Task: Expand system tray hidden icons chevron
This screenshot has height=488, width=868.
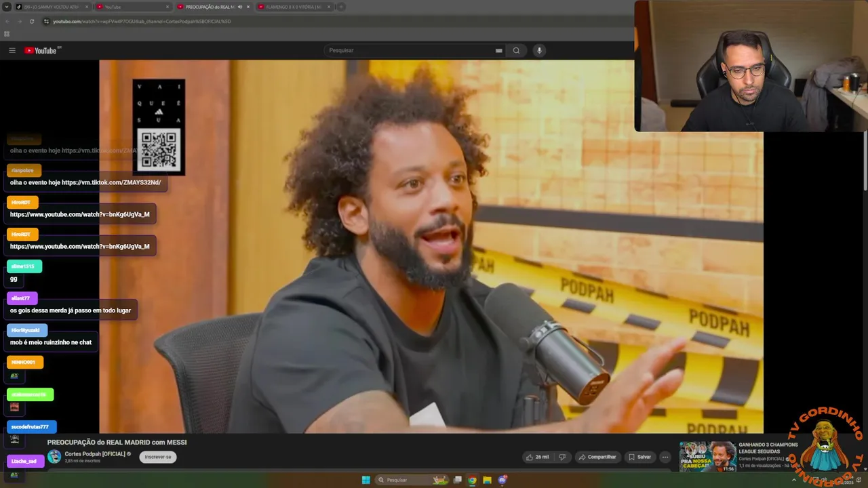Action: pos(794,480)
